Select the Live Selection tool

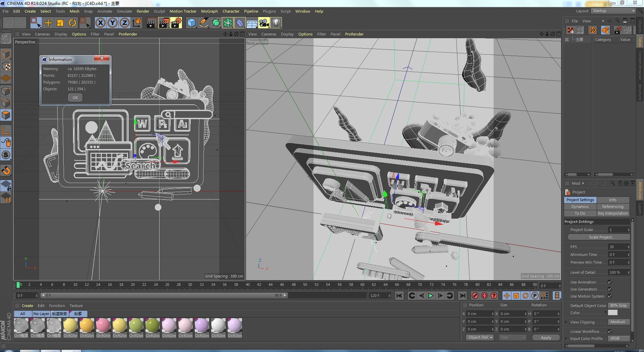coord(36,23)
